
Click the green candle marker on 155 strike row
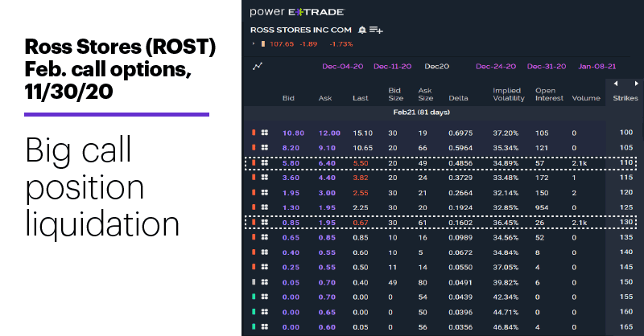tap(254, 297)
